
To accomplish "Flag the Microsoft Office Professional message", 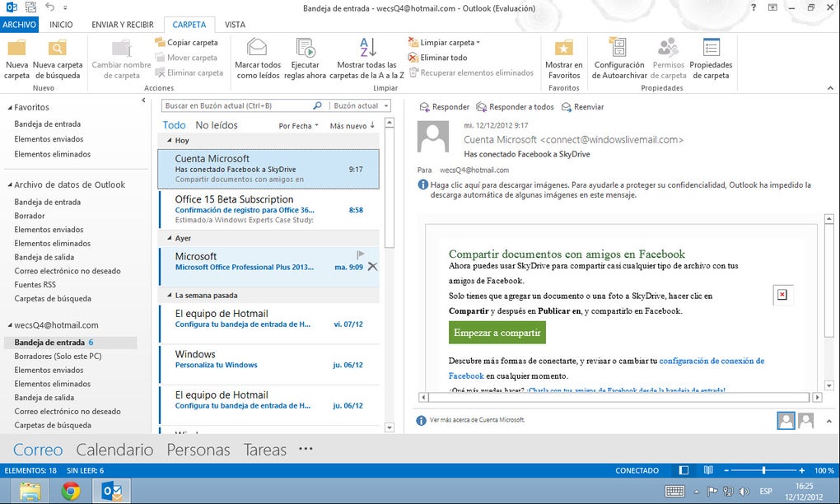I will point(361,254).
